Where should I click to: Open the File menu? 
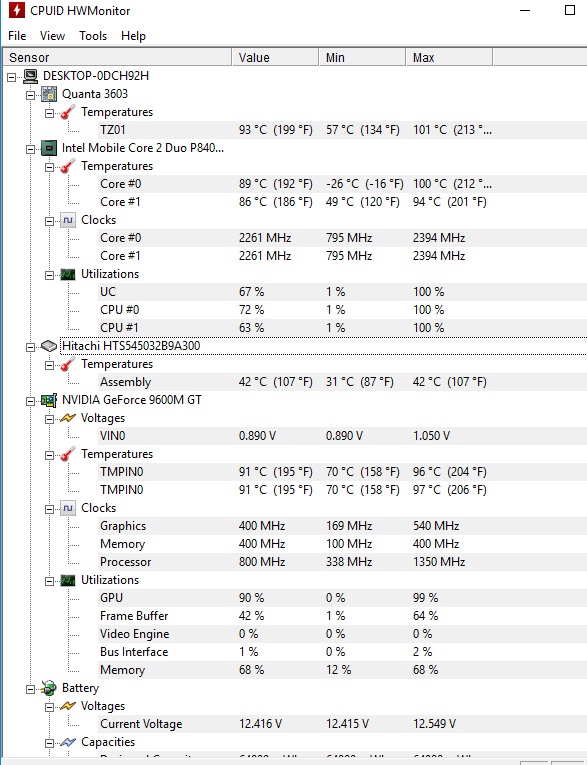pos(17,36)
